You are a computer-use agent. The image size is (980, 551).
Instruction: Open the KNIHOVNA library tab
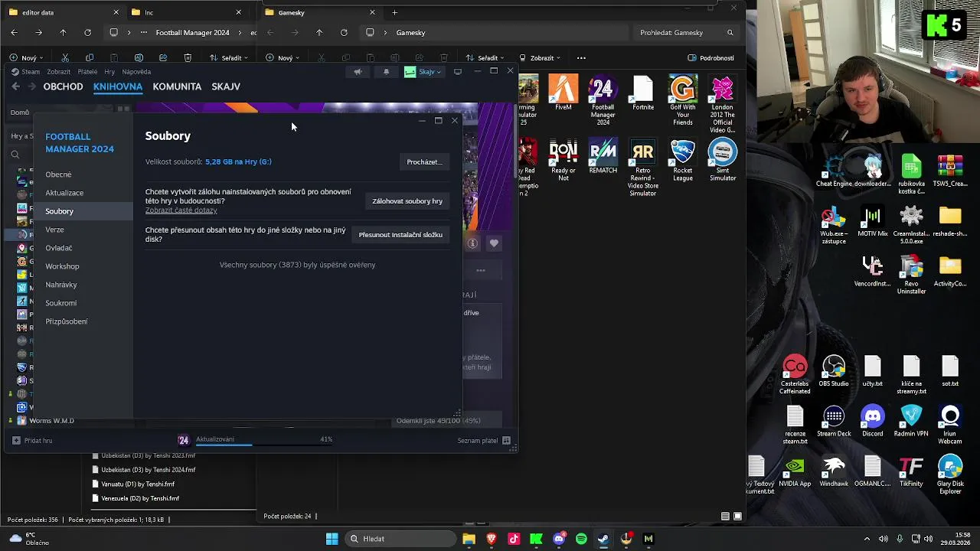coord(118,86)
